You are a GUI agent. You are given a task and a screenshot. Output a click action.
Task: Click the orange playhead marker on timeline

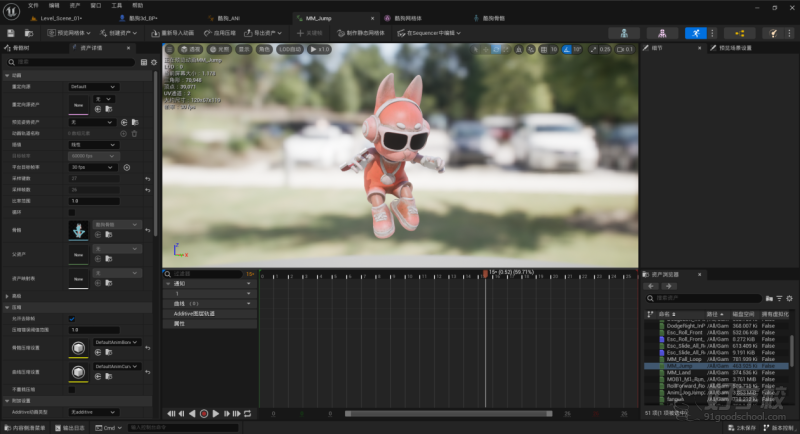click(485, 273)
